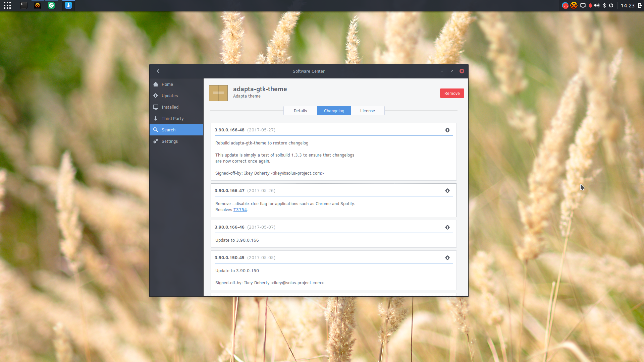
Task: Click the Third Party download arrow icon
Action: click(156, 119)
